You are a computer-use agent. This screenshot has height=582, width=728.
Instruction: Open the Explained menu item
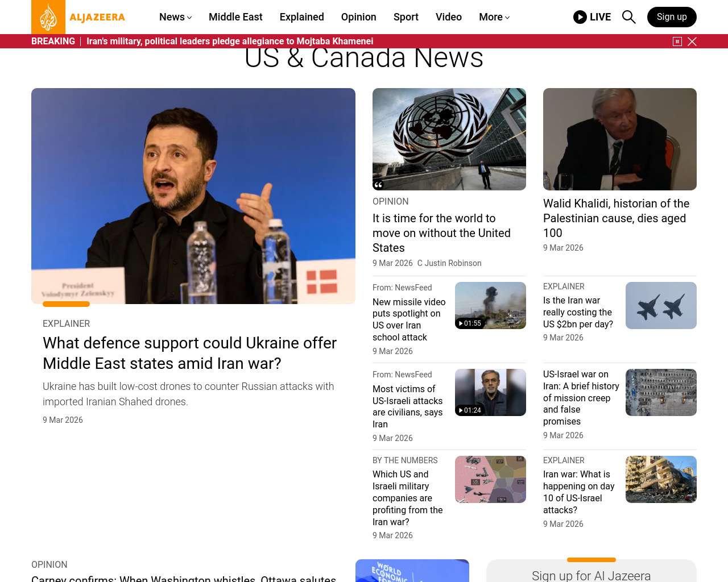pyautogui.click(x=301, y=17)
